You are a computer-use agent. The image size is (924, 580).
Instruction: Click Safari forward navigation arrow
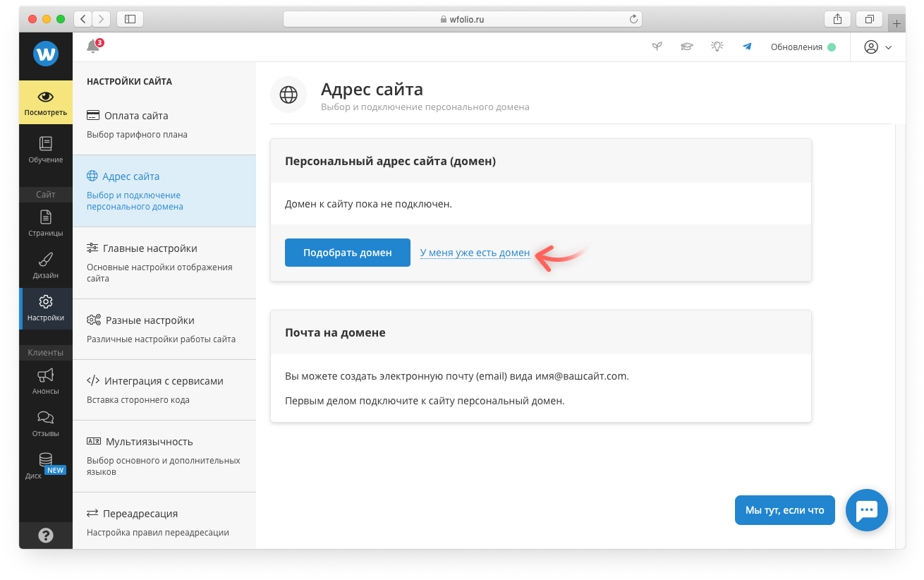click(x=102, y=19)
